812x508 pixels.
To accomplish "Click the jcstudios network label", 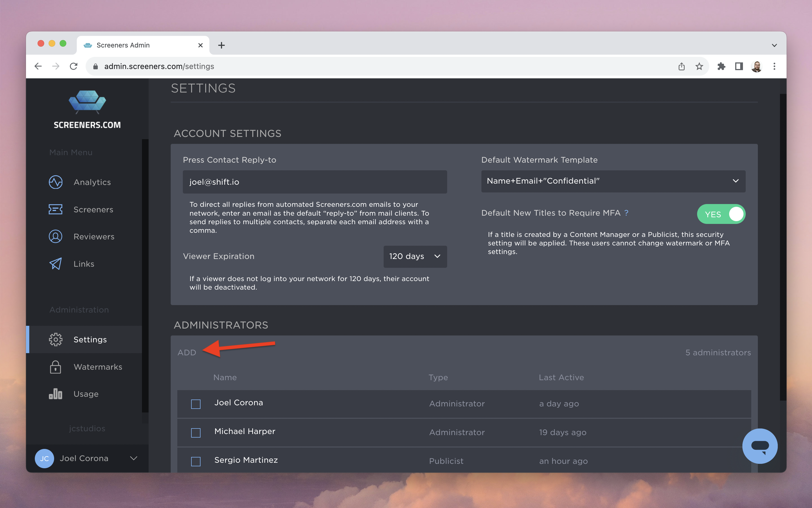I will point(87,428).
